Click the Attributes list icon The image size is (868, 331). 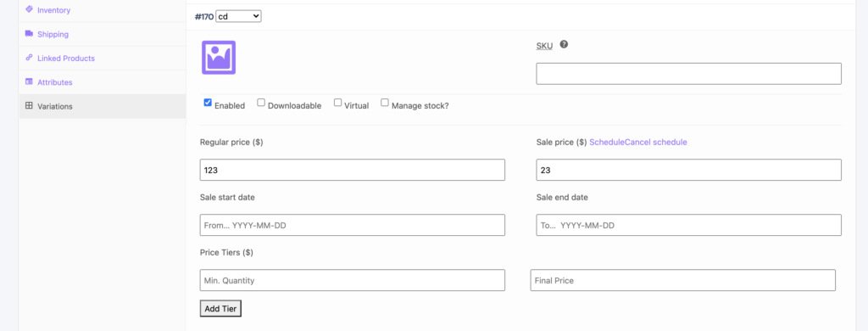(29, 81)
